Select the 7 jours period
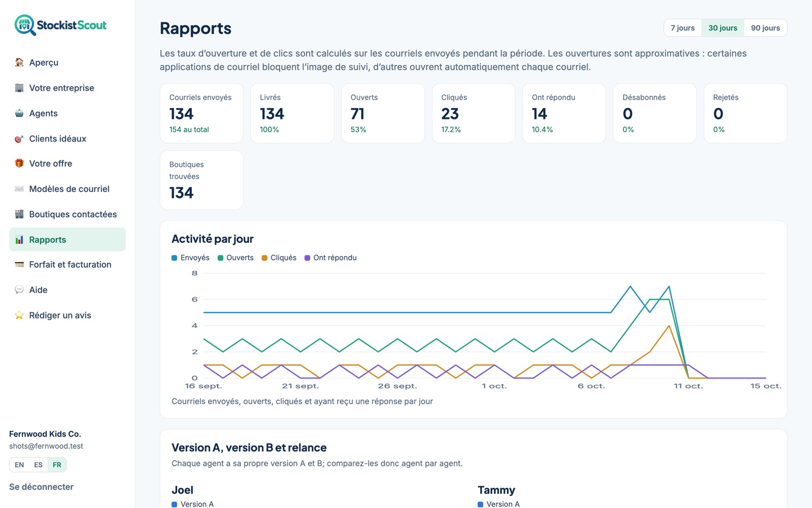 (x=683, y=28)
